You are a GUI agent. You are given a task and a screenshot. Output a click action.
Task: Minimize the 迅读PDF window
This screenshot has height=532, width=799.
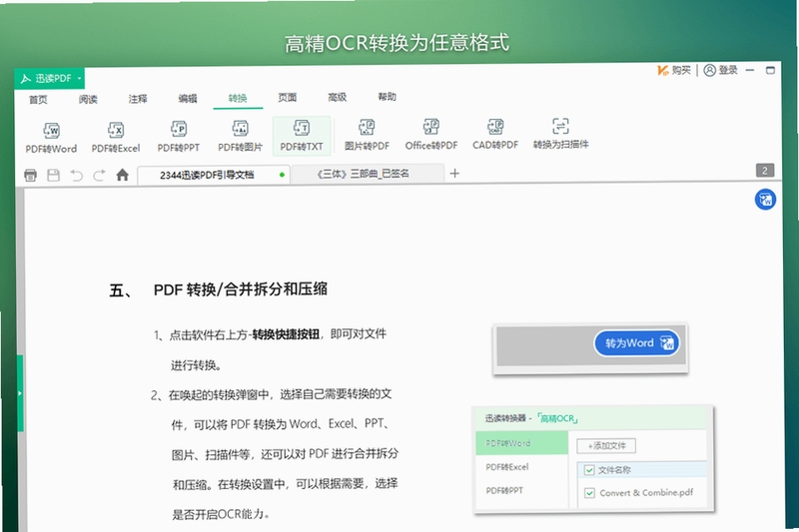click(750, 70)
